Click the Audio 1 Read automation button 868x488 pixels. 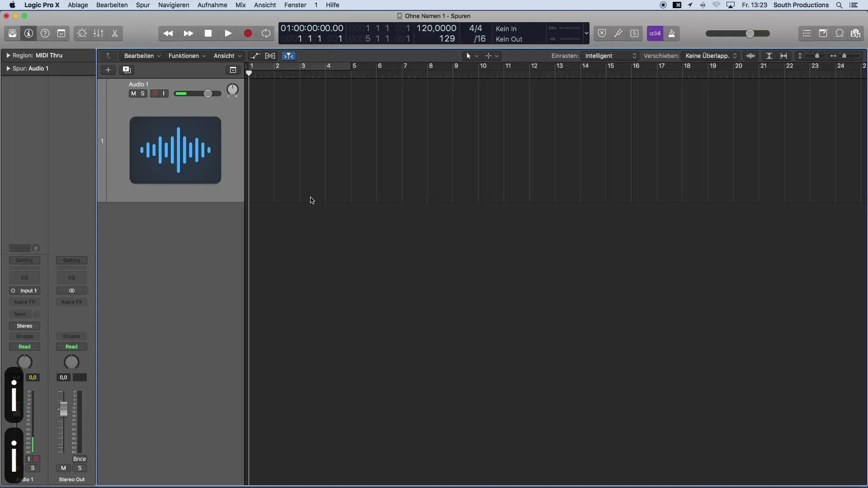click(x=24, y=347)
